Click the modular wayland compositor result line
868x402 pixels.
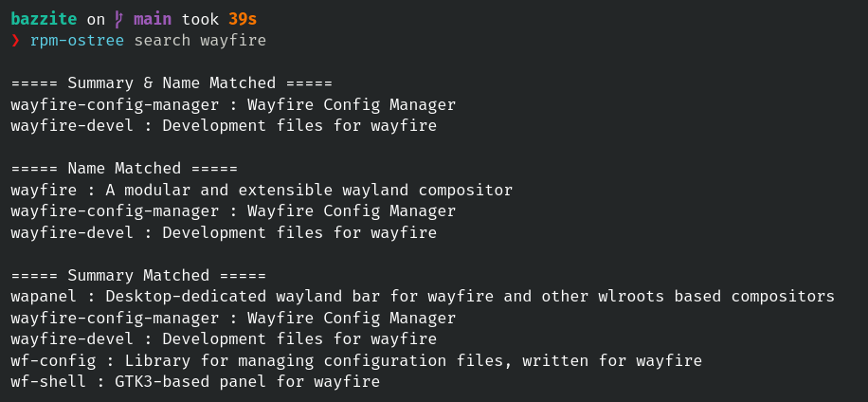262,190
